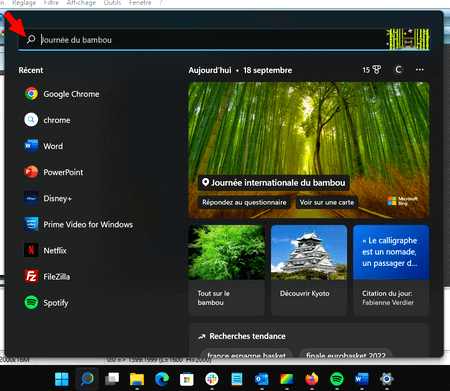Open the colorful gradient app in taskbar

pos(287,379)
